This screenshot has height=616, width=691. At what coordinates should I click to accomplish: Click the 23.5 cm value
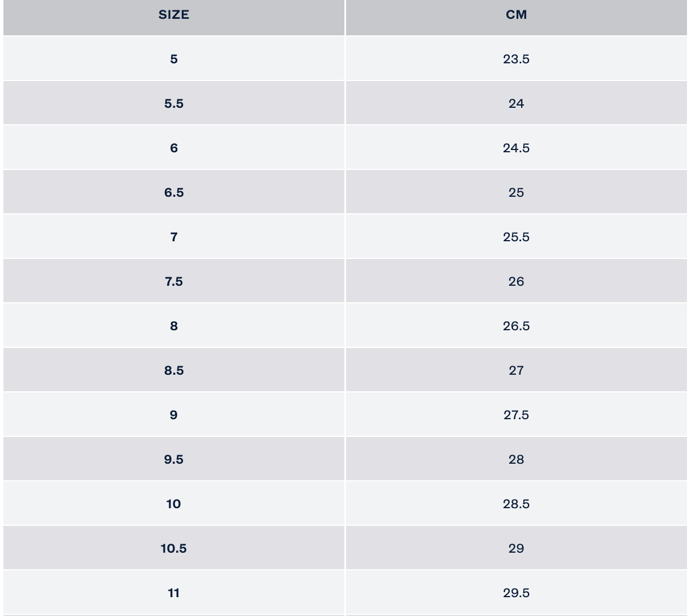[516, 59]
